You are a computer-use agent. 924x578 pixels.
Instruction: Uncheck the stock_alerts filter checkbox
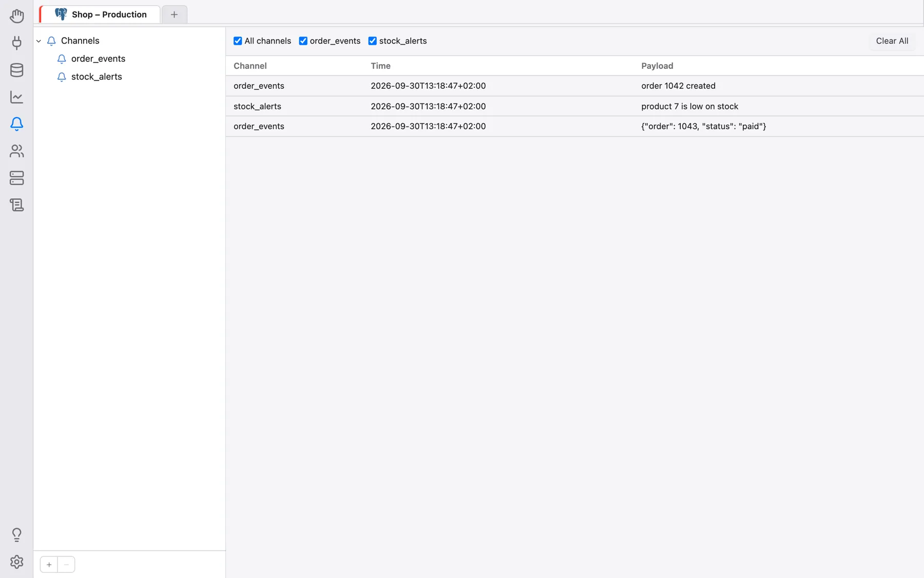pyautogui.click(x=373, y=41)
